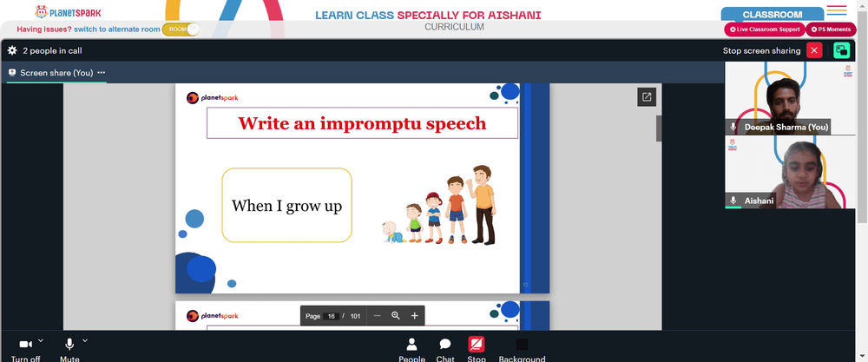Image resolution: width=868 pixels, height=362 pixels.
Task: Open the People panel
Action: [411, 350]
